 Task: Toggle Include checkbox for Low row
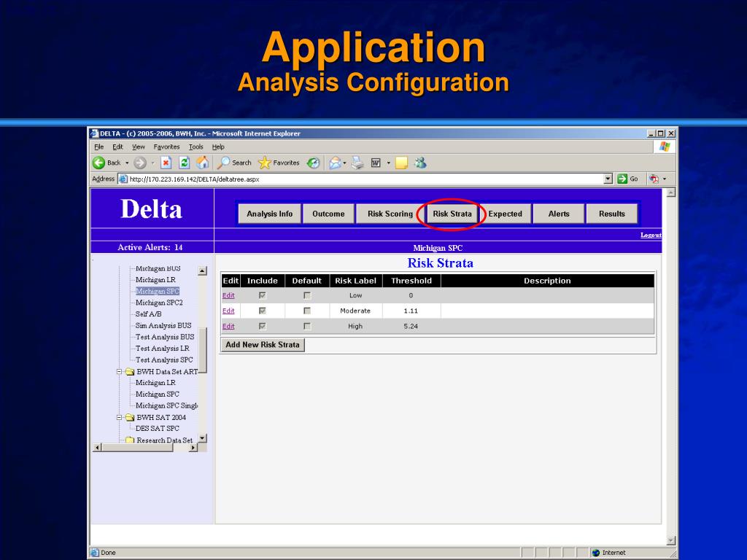click(x=262, y=295)
